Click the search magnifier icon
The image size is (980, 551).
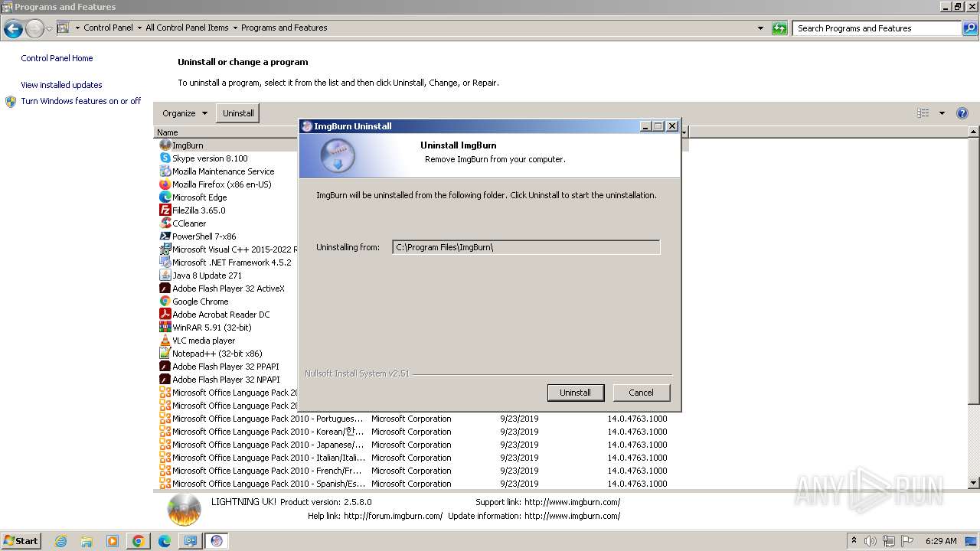pyautogui.click(x=969, y=28)
